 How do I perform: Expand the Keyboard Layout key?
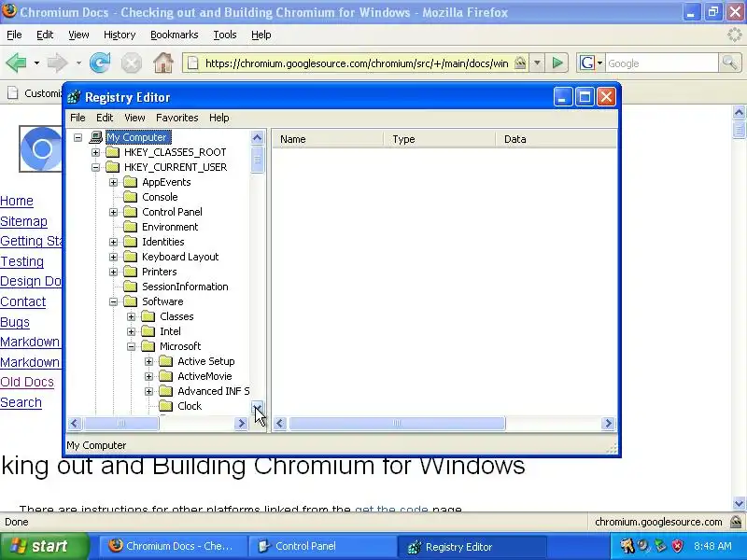(113, 258)
